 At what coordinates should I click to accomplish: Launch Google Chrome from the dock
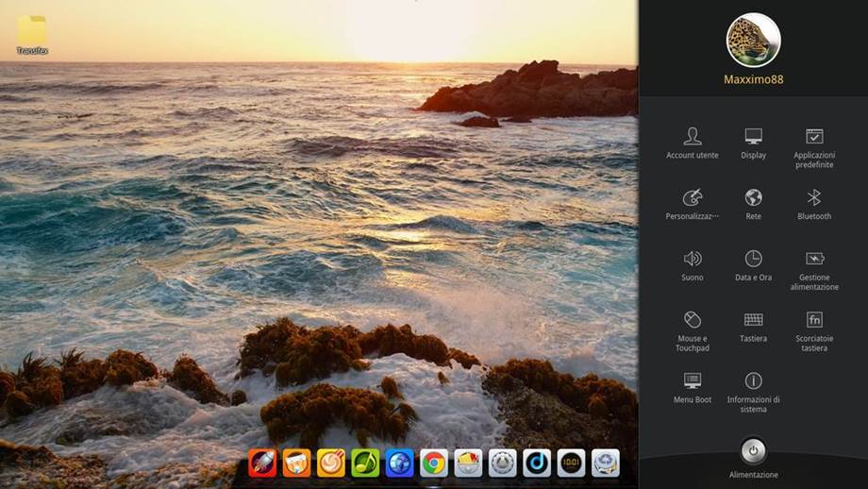pos(433,463)
